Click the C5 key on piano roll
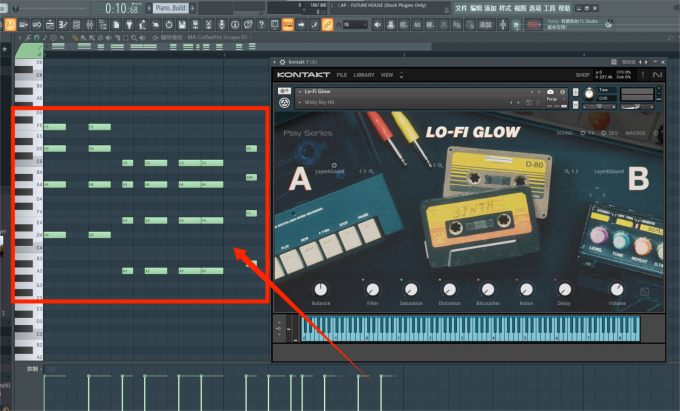680x411 pixels. pyautogui.click(x=29, y=161)
